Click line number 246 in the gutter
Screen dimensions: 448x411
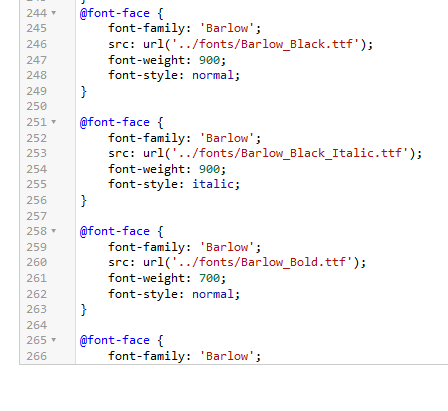[37, 44]
